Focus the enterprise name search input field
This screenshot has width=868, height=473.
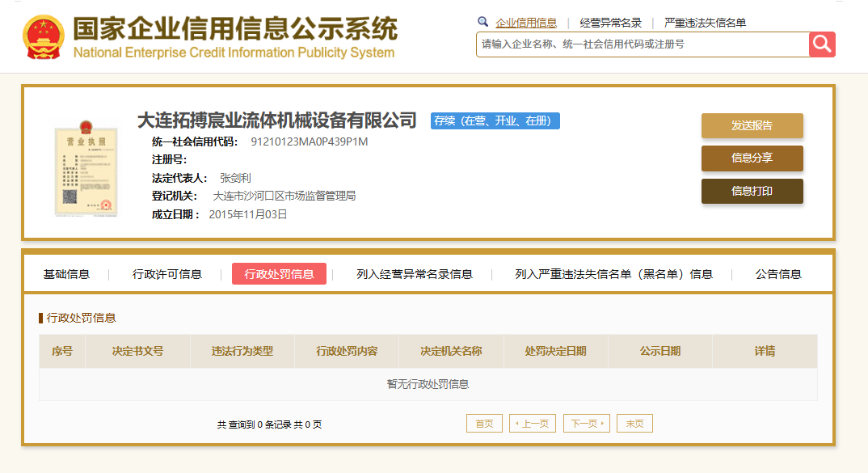[x=643, y=44]
